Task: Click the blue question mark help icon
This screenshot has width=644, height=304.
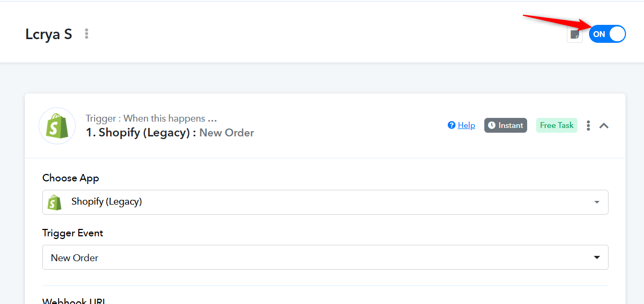Action: 452,125
